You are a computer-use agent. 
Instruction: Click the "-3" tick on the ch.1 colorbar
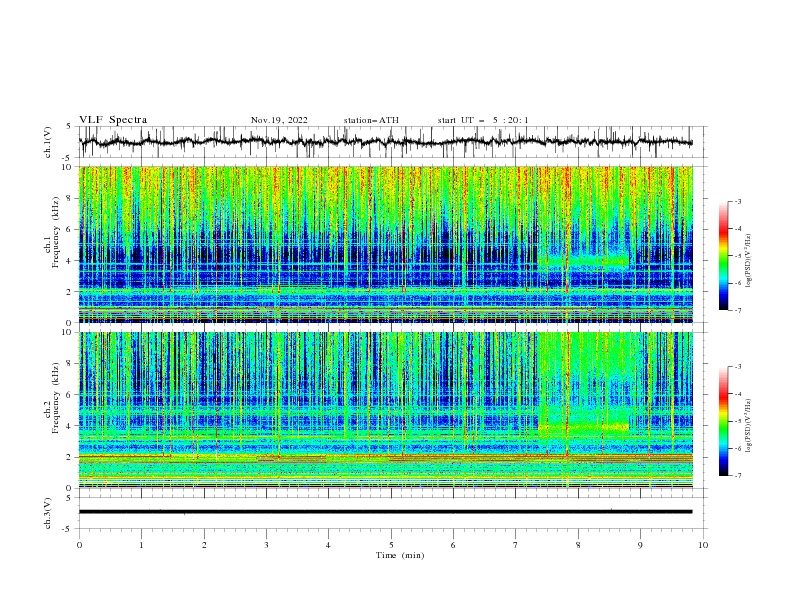(737, 201)
